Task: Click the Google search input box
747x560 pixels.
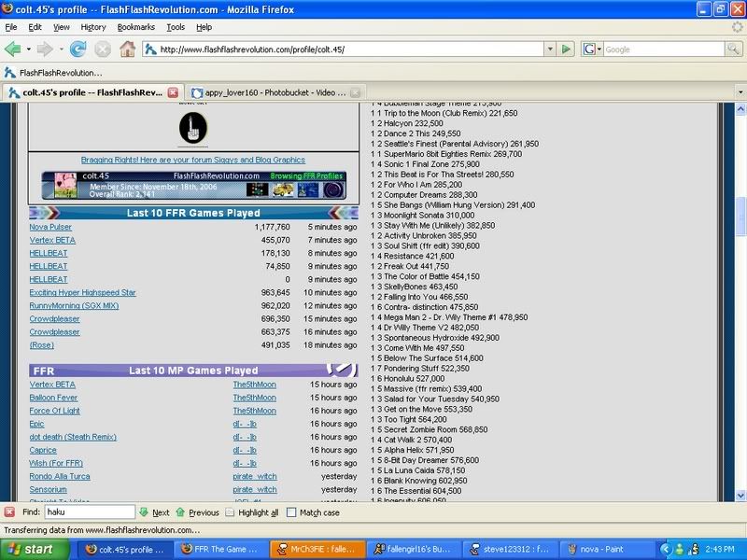Action: [x=664, y=49]
